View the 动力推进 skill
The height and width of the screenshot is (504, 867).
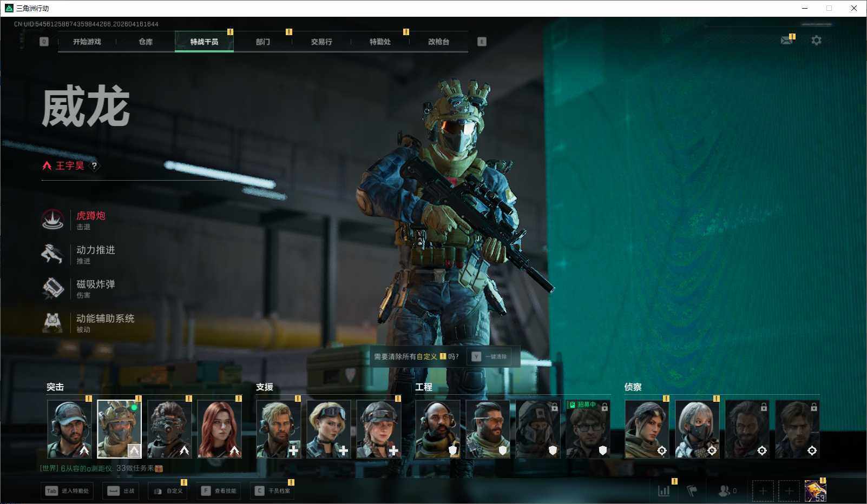click(x=79, y=254)
